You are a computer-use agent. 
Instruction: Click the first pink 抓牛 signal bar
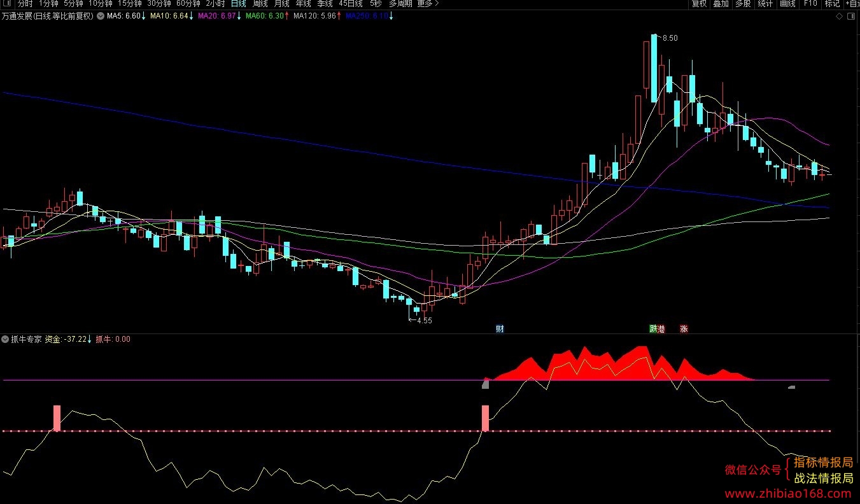tap(57, 418)
